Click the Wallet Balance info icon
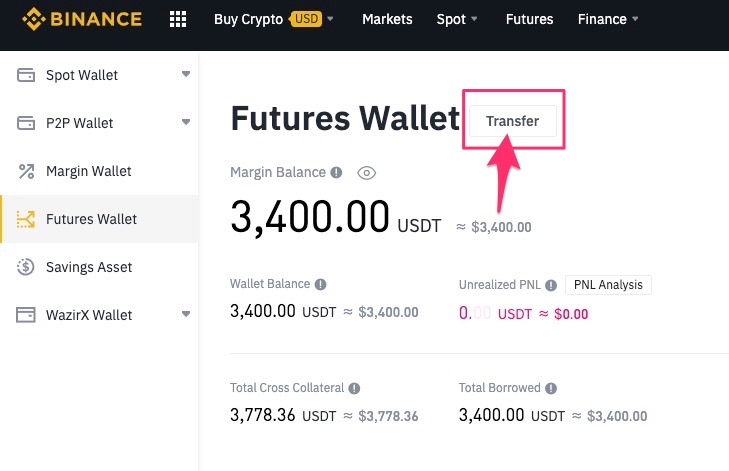The image size is (729, 471). [321, 285]
